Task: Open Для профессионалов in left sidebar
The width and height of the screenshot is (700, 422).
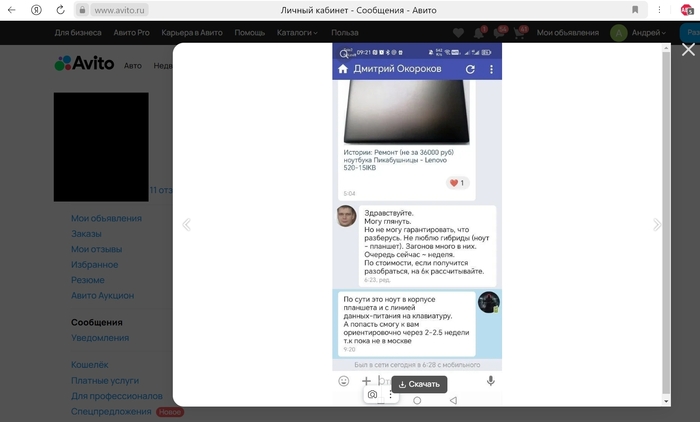Action: click(x=117, y=396)
